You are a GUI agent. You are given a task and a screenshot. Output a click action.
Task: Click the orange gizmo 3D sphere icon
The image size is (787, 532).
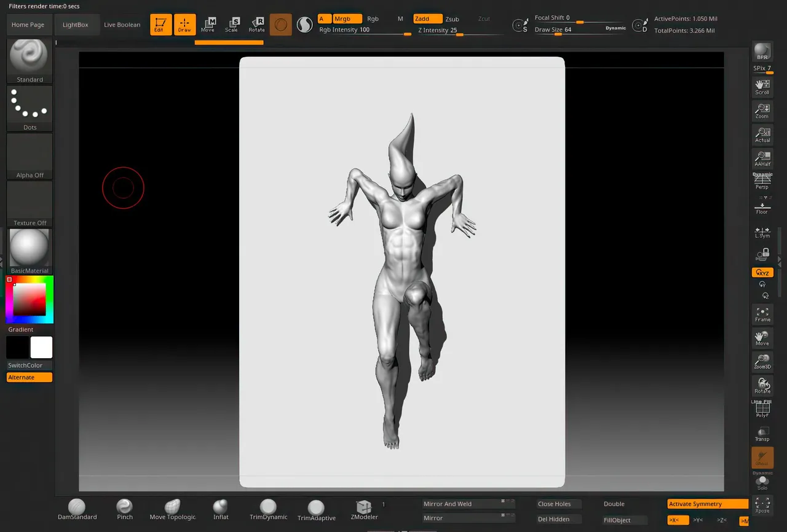(280, 25)
